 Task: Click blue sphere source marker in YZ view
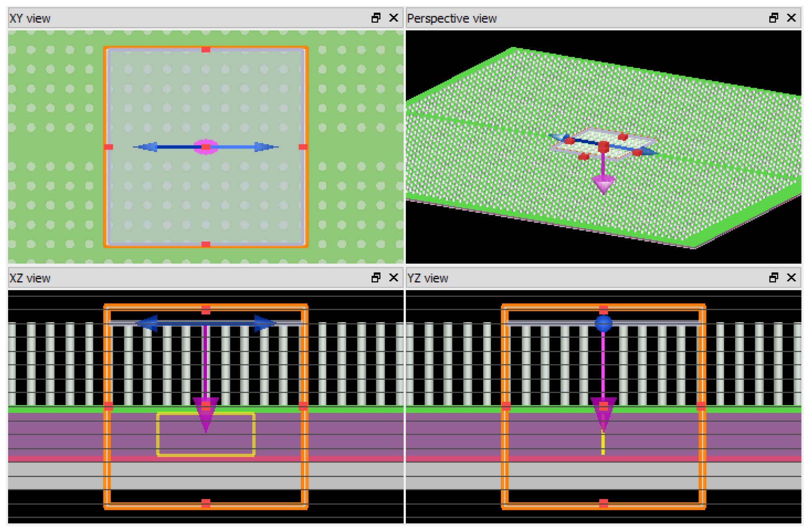(603, 323)
